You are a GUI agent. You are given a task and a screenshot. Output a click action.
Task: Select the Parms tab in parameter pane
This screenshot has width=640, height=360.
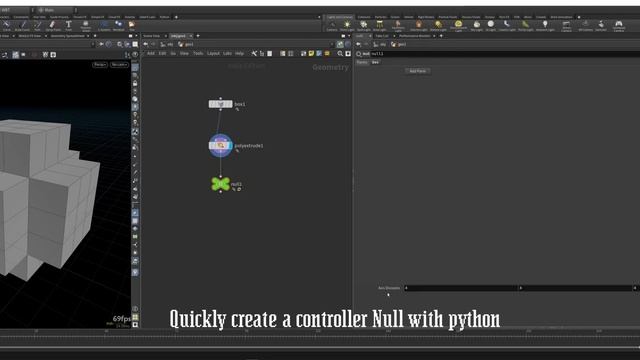pyautogui.click(x=362, y=62)
